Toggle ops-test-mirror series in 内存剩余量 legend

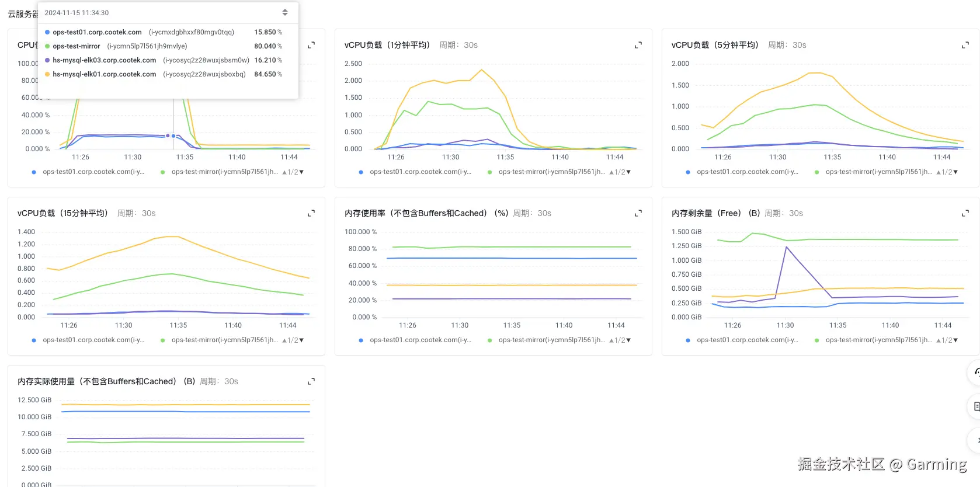click(874, 340)
